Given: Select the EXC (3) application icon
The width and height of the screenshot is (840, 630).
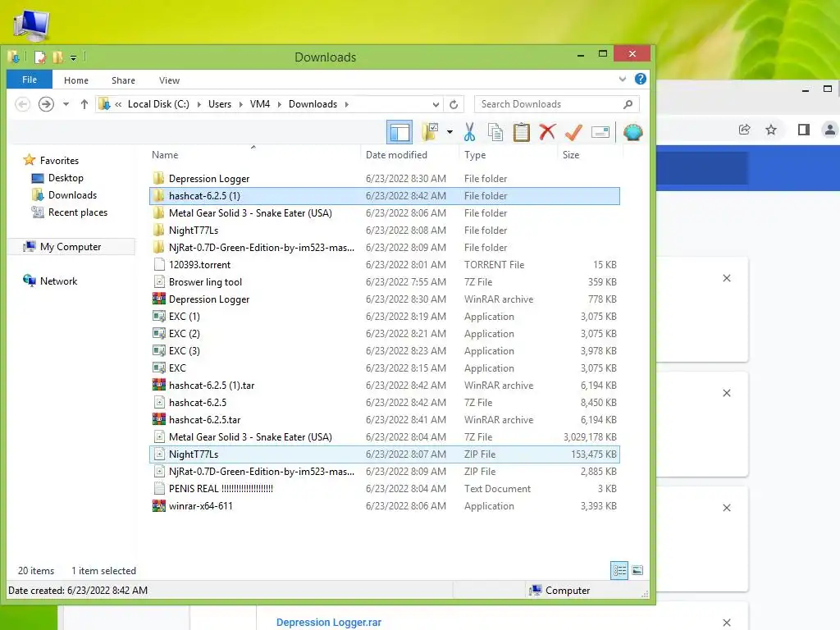Looking at the screenshot, I should [x=159, y=351].
